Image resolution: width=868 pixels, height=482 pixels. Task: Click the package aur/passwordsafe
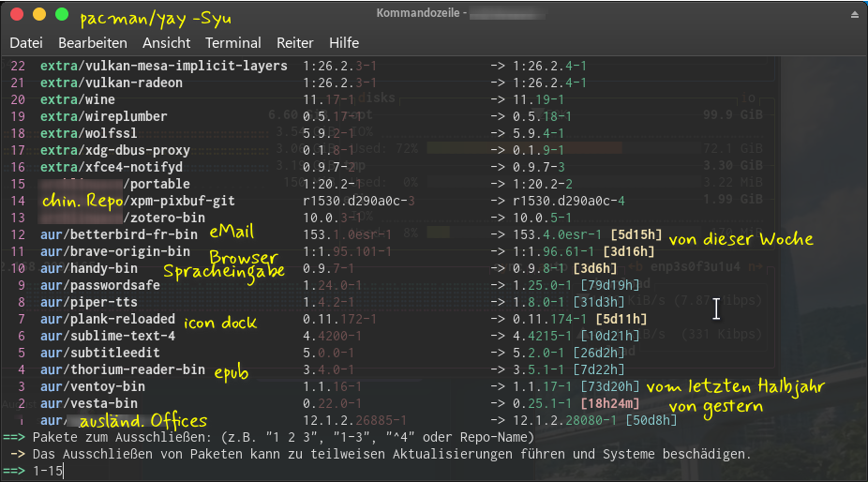(x=100, y=285)
